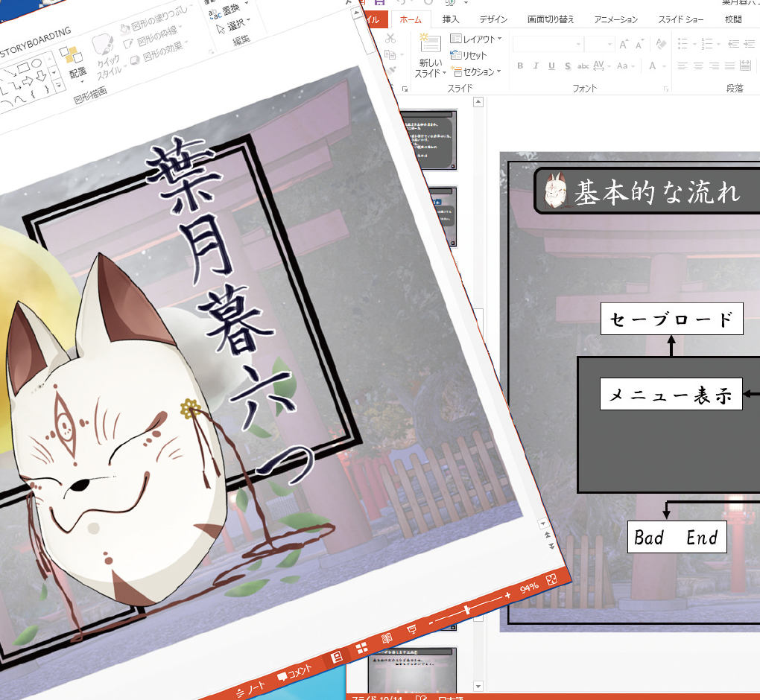Open the Animations (アニメーション) tab
The height and width of the screenshot is (700, 760).
pos(616,19)
